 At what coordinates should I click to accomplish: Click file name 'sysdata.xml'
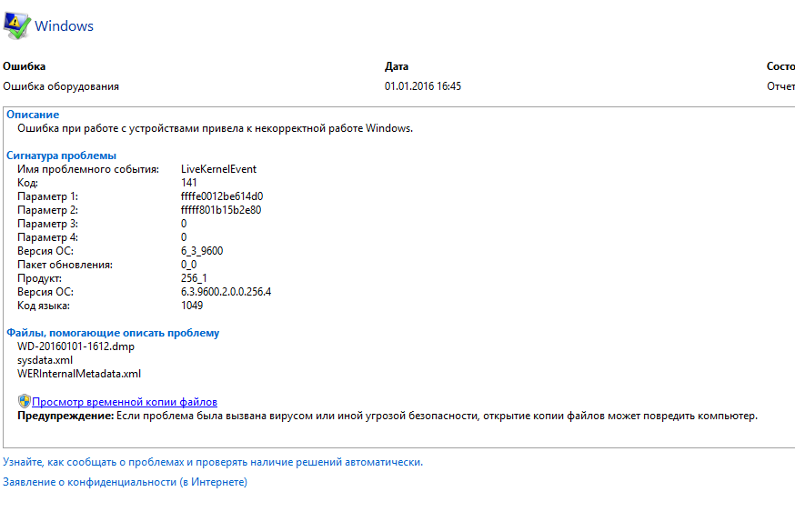pyautogui.click(x=45, y=360)
